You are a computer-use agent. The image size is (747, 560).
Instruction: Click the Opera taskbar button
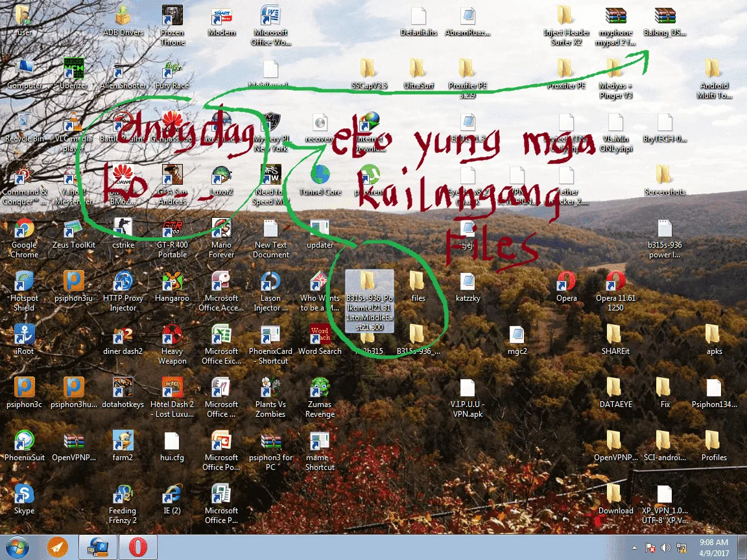click(137, 547)
